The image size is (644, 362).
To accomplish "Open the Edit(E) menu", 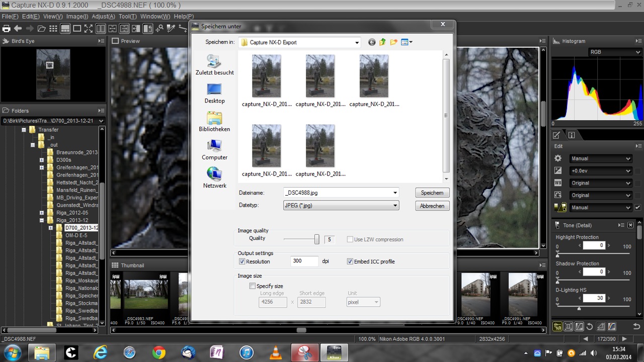I will [31, 17].
